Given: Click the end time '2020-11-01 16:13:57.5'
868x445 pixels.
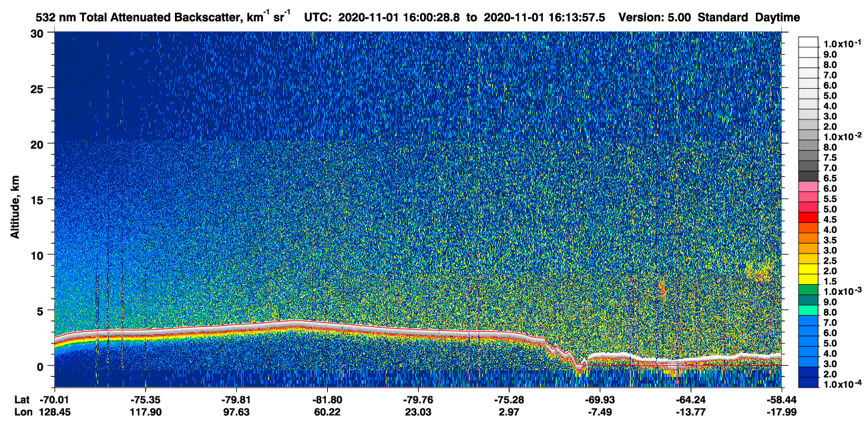Looking at the screenshot, I should coord(546,17).
